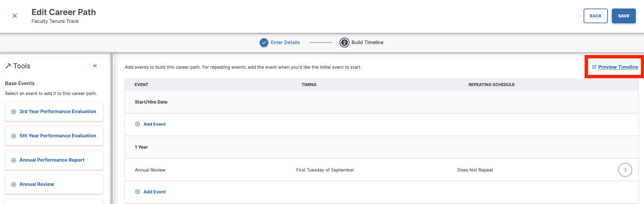644x204 pixels.
Task: Click the Tools wrench icon
Action: pyautogui.click(x=8, y=66)
